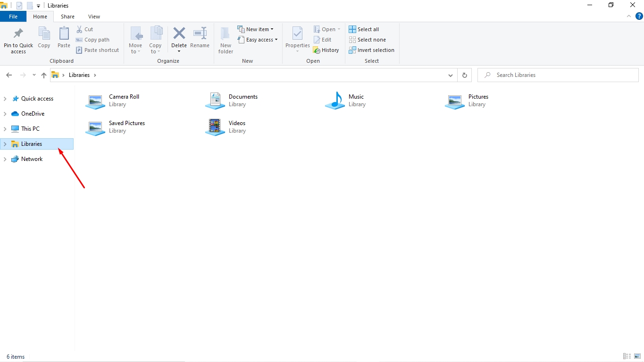The width and height of the screenshot is (644, 362).
Task: Open the Easy access dropdown button
Action: pyautogui.click(x=258, y=40)
